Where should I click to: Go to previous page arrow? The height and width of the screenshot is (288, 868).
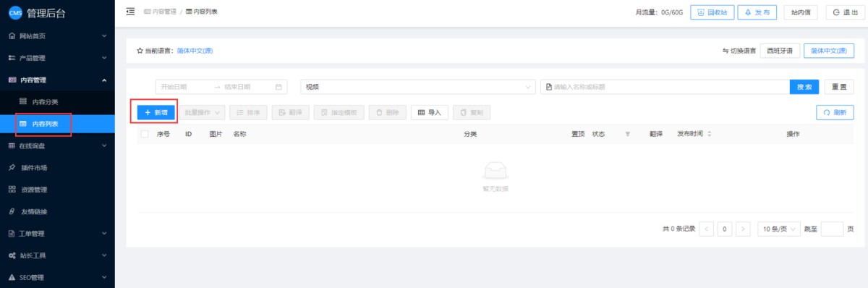[707, 229]
